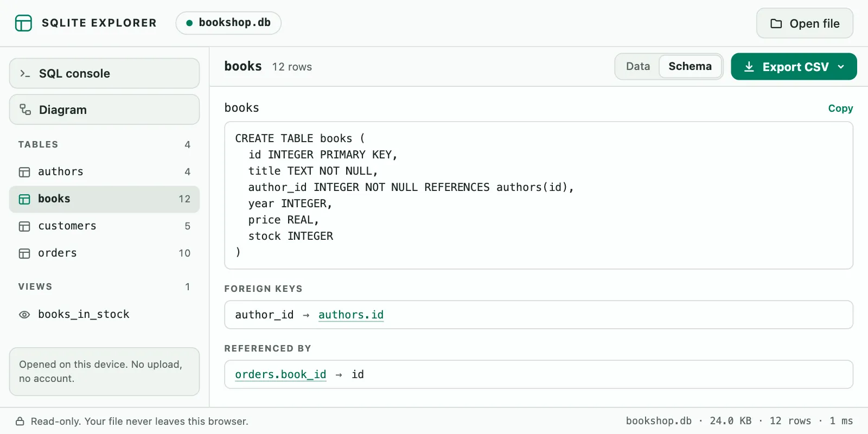The height and width of the screenshot is (434, 868).
Task: Click the customers row count 5
Action: point(188,226)
